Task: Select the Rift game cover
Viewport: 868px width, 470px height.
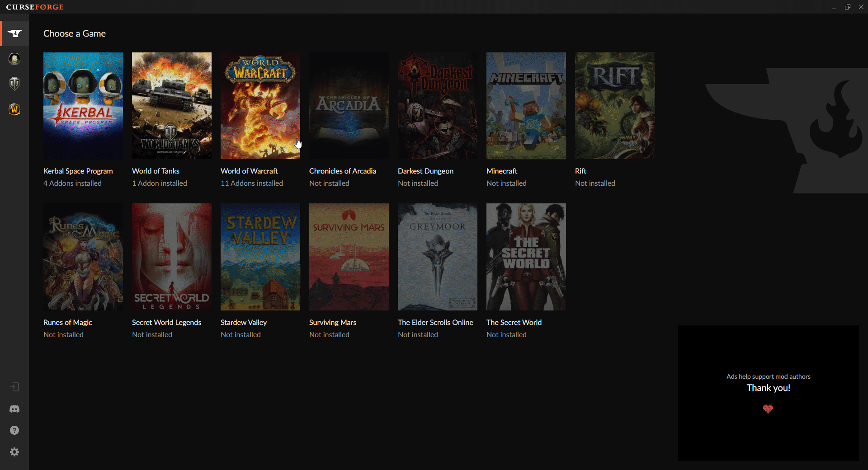Action: (x=615, y=106)
